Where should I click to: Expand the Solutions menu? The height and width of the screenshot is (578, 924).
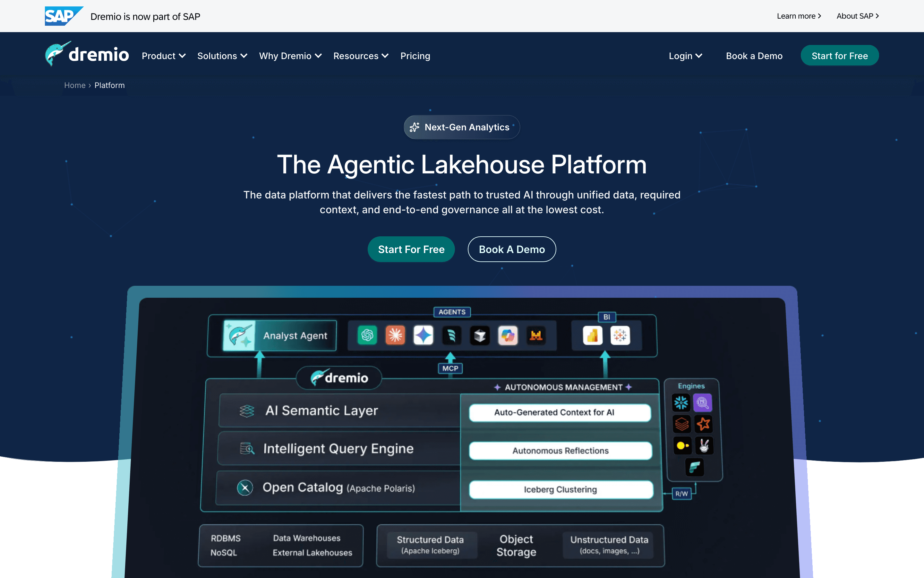pos(222,56)
